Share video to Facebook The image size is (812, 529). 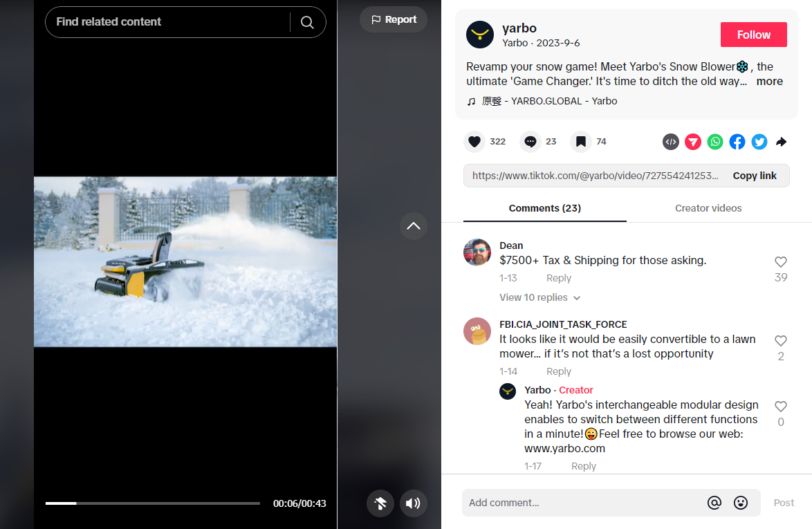737,142
